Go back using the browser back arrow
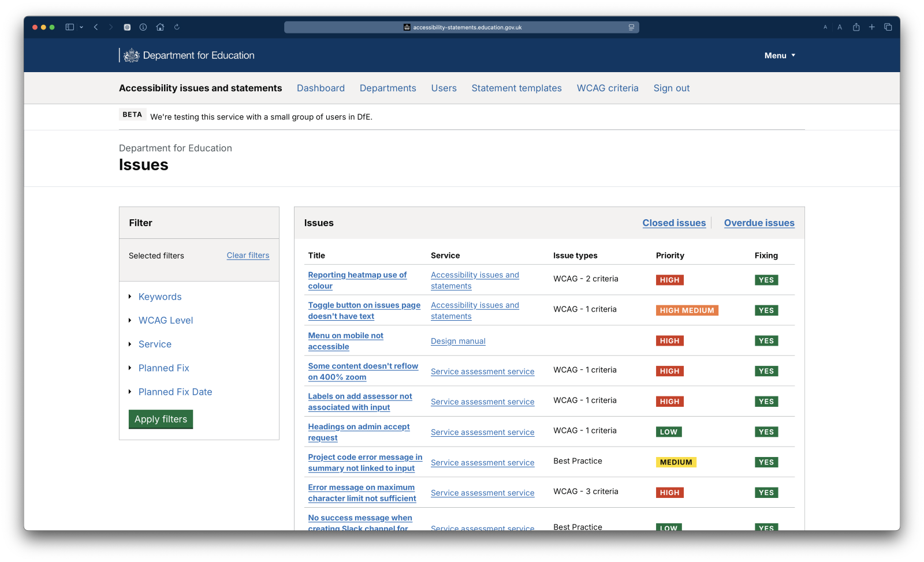The height and width of the screenshot is (562, 924). 96,27
